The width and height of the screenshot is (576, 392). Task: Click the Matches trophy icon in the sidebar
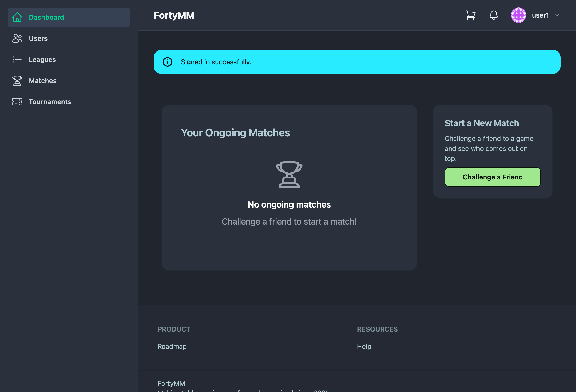[x=17, y=81]
